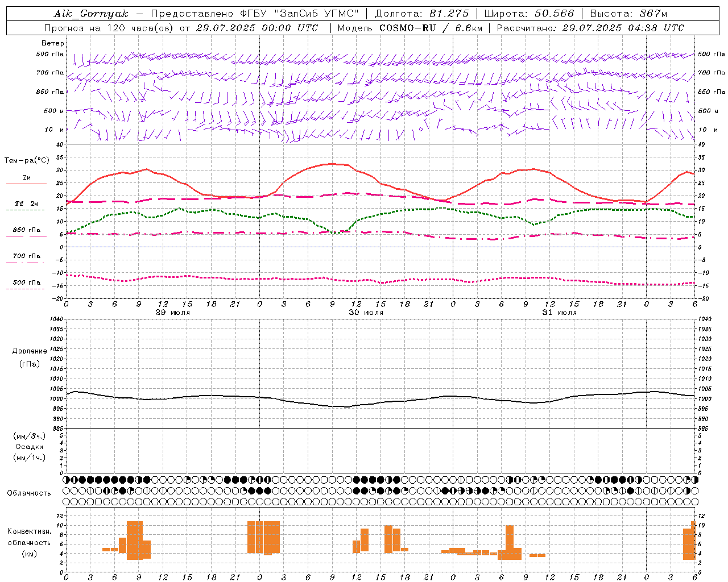This screenshot has height=582, width=728.
Task: Click the '(км)' convective cloud unit
Action: point(30,554)
